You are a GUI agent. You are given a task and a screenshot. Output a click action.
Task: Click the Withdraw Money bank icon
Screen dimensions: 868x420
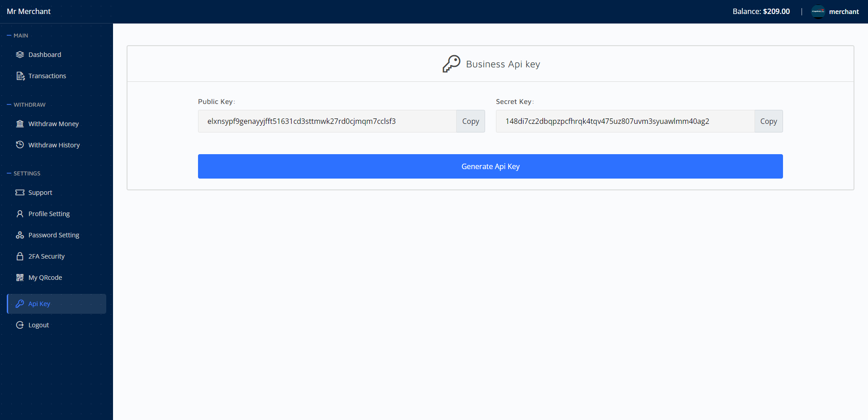[x=20, y=123]
